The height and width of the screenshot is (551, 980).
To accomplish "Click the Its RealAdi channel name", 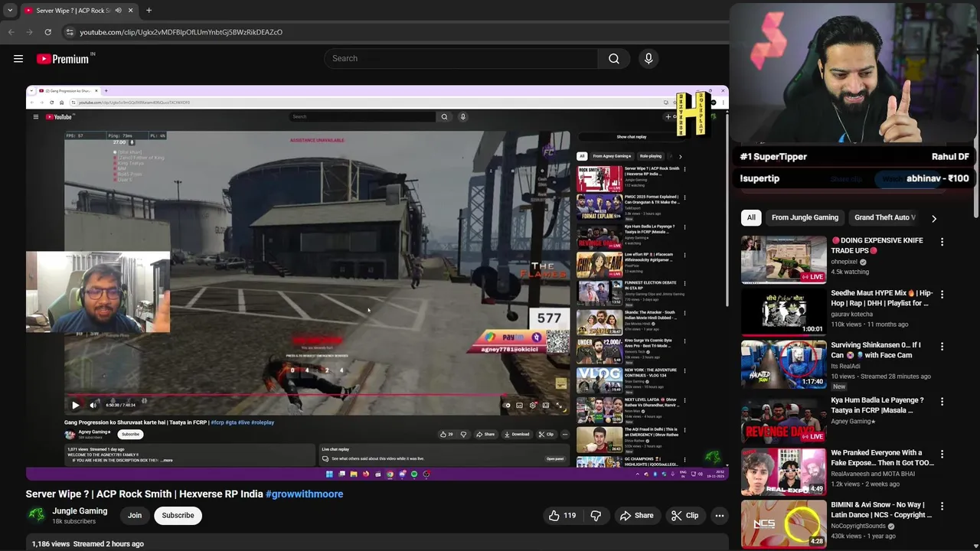I will tap(848, 366).
